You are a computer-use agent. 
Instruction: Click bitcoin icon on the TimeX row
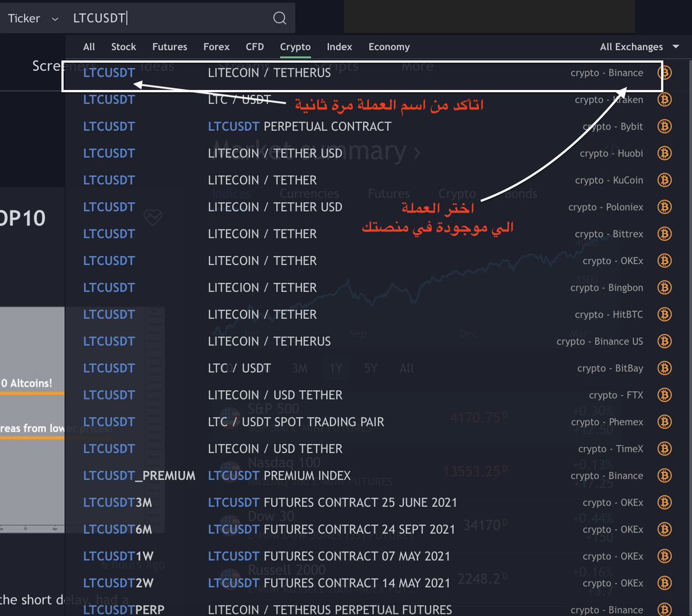point(664,449)
